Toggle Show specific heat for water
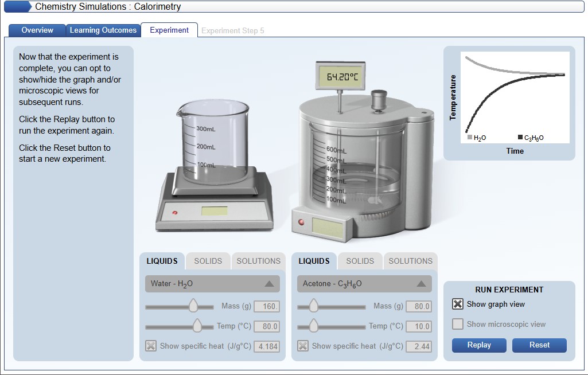 tap(151, 346)
